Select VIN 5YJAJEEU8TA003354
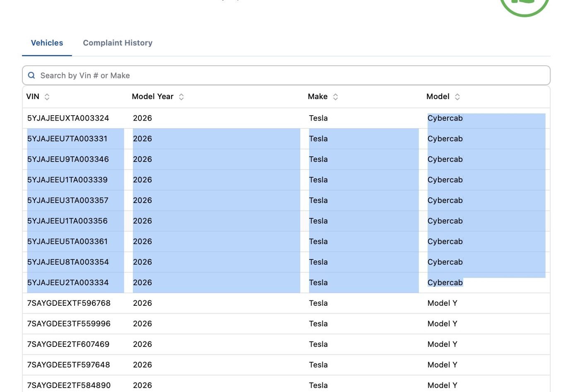The width and height of the screenshot is (580, 392). click(68, 262)
